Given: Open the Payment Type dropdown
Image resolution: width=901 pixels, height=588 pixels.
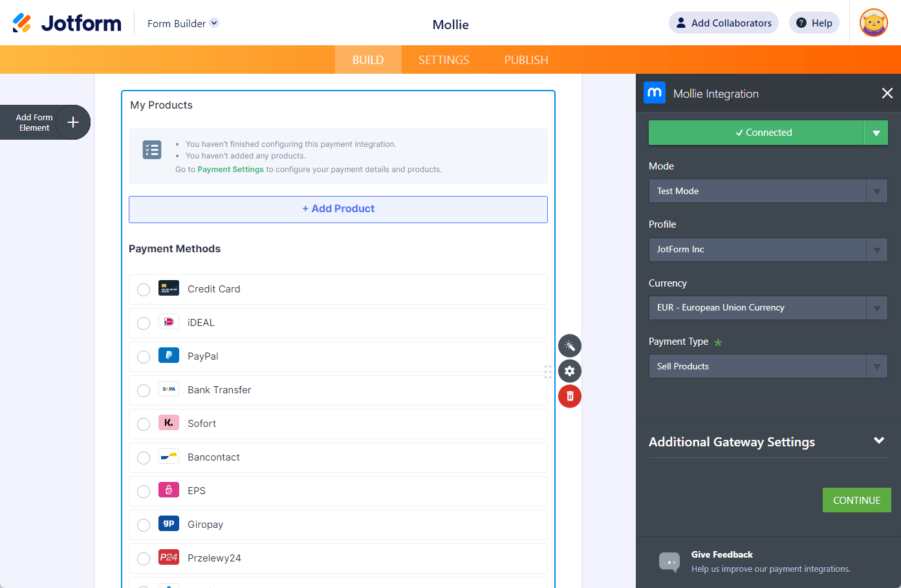Looking at the screenshot, I should coord(768,366).
